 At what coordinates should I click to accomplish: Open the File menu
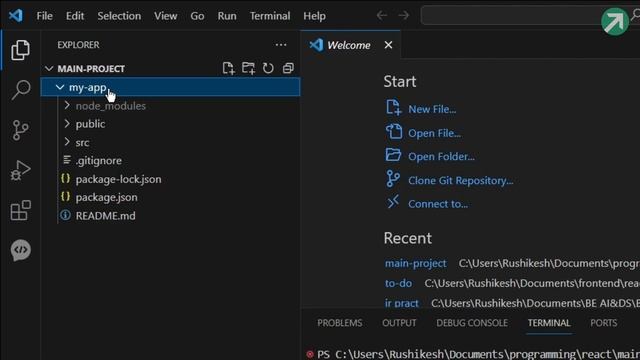[x=44, y=16]
